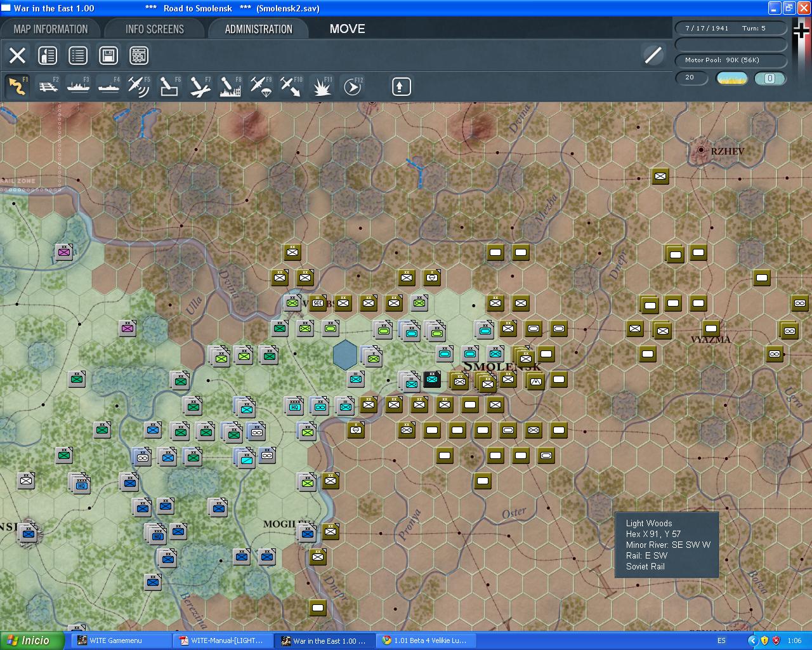Select F5 air recon mode

(x=139, y=86)
